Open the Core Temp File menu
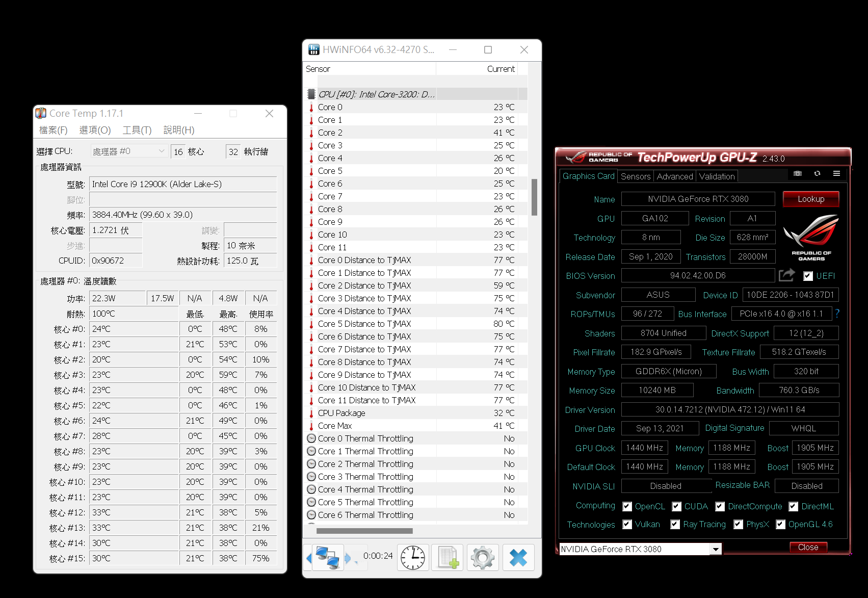 click(x=54, y=130)
